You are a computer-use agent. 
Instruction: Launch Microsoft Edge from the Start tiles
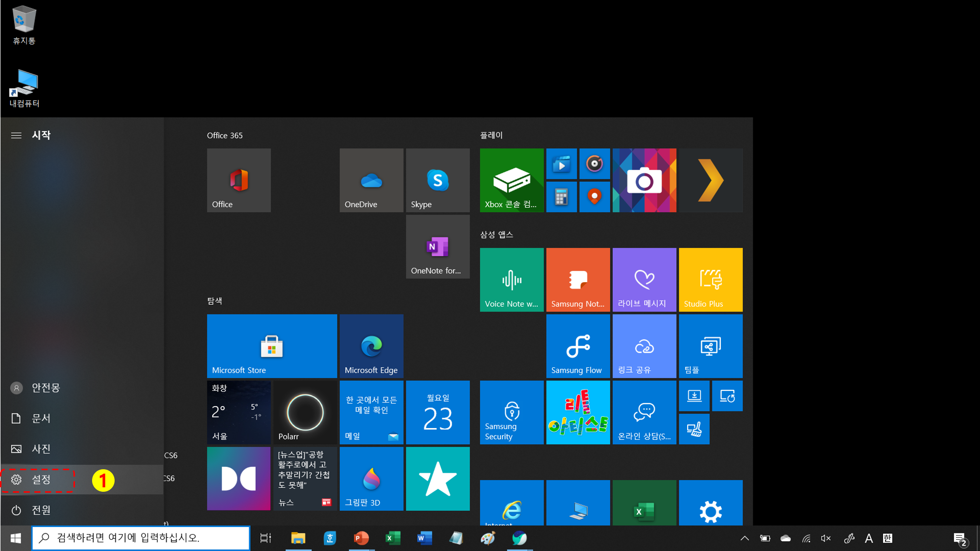coord(371,346)
